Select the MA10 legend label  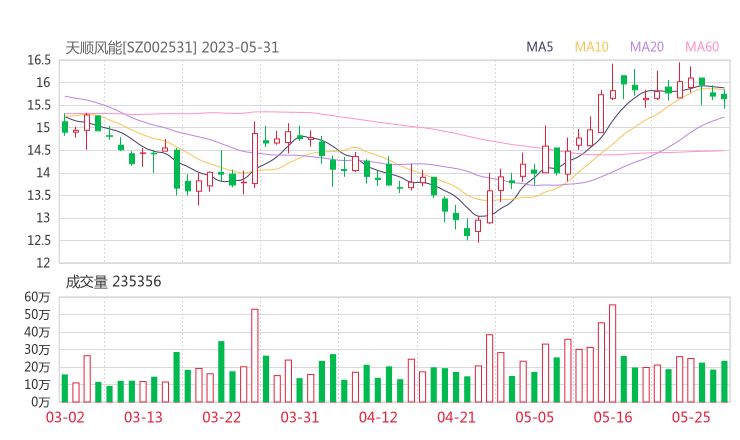click(591, 47)
